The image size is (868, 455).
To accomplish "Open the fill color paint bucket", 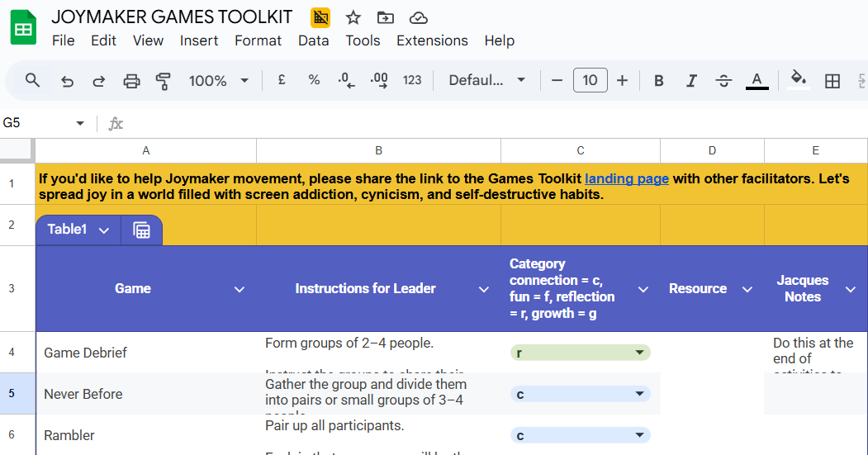I will 798,79.
